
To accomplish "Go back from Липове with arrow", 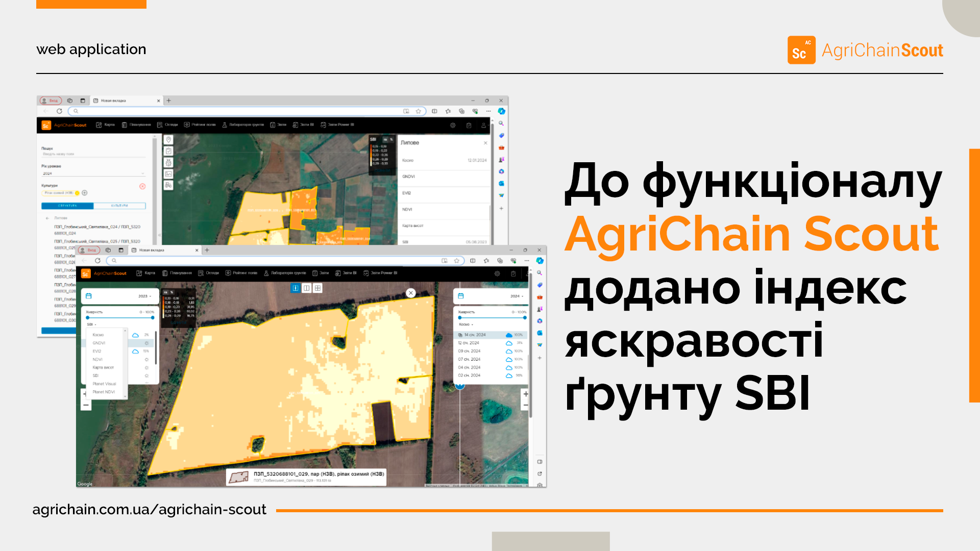I will pyautogui.click(x=47, y=218).
